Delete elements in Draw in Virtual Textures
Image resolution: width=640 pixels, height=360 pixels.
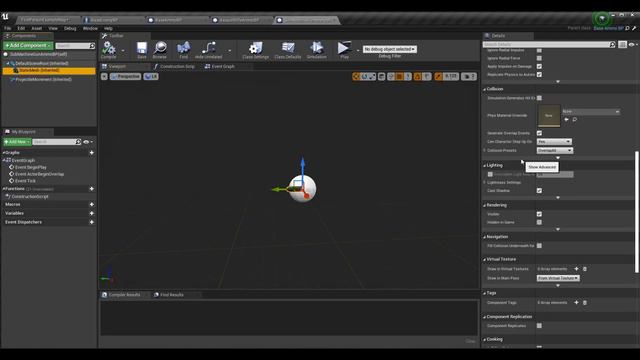(585, 269)
